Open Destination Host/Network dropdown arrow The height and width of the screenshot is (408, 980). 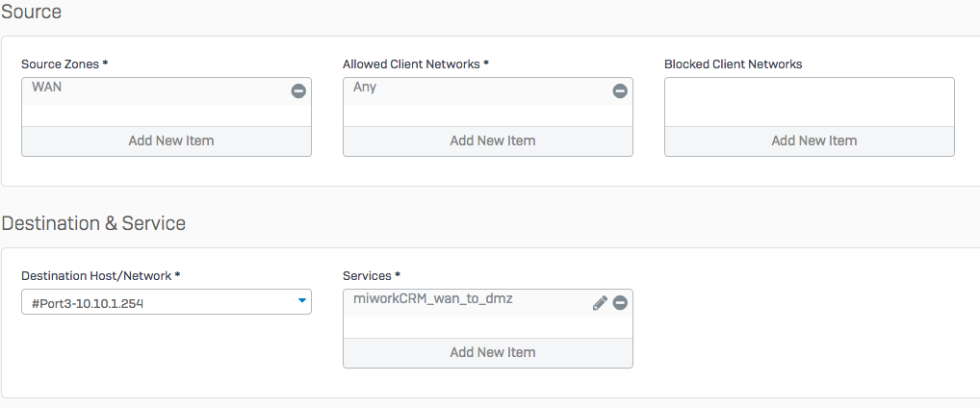302,301
